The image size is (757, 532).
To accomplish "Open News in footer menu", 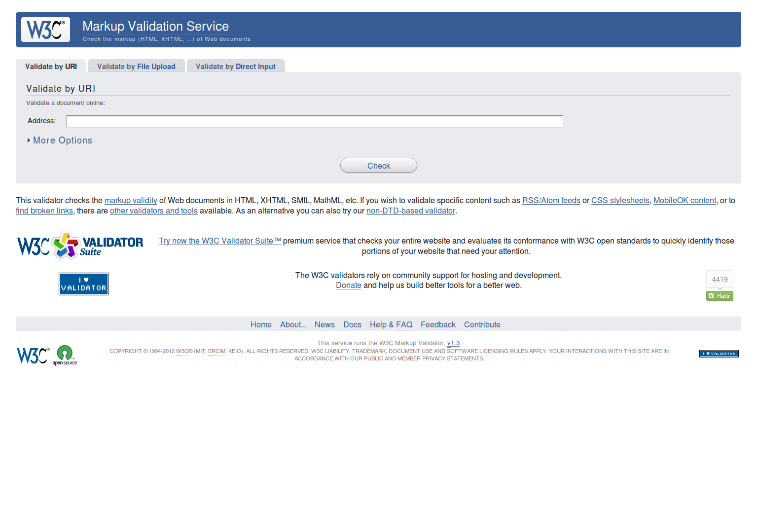I will pos(324,324).
